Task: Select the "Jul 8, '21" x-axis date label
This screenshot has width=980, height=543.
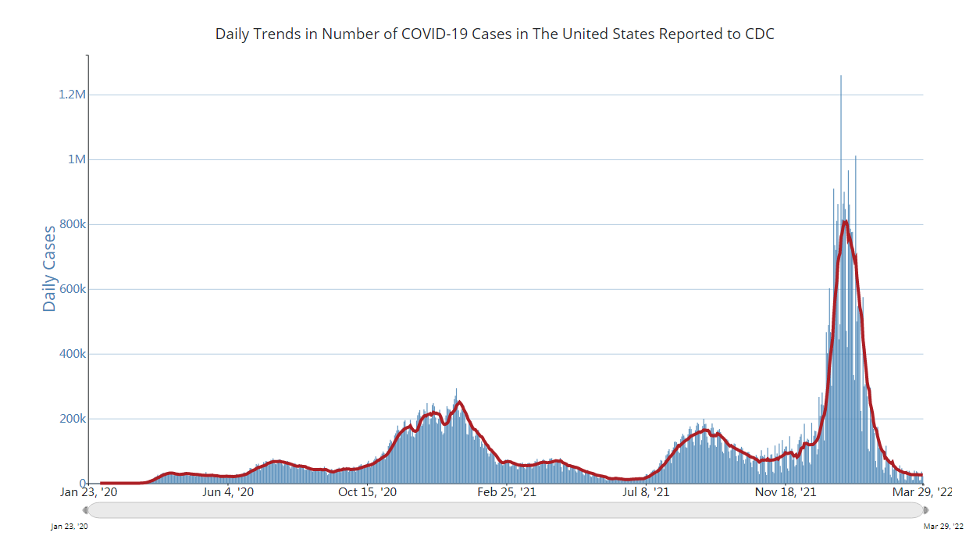Action: pyautogui.click(x=647, y=492)
